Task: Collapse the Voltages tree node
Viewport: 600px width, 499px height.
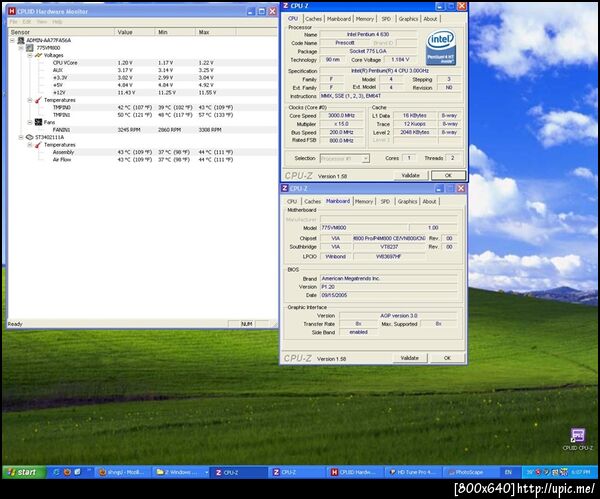Action: 30,55
